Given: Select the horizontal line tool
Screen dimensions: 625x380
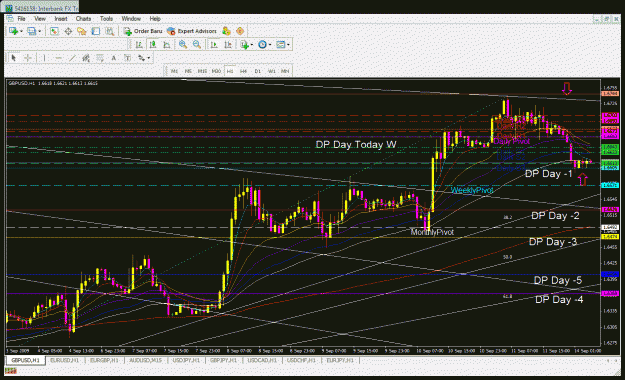Looking at the screenshot, I should [58, 58].
